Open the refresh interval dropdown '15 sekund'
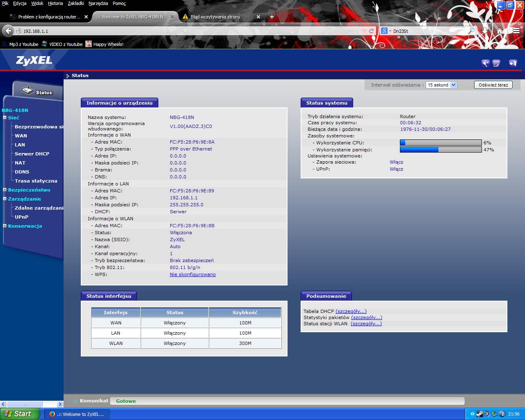This screenshot has width=525, height=420. [441, 85]
